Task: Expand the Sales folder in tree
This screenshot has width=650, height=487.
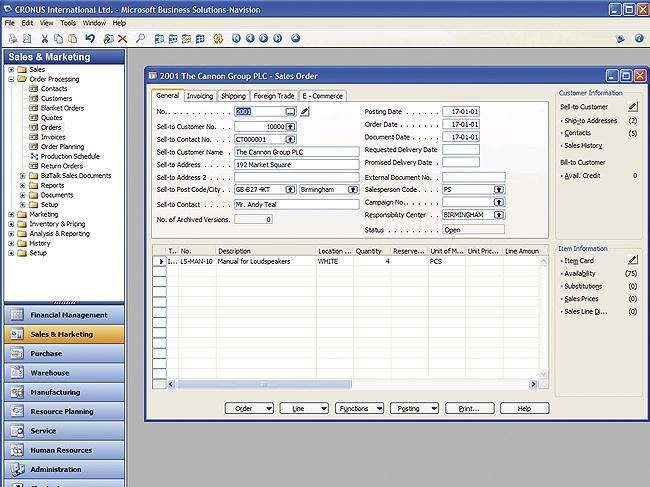Action: pyautogui.click(x=11, y=70)
